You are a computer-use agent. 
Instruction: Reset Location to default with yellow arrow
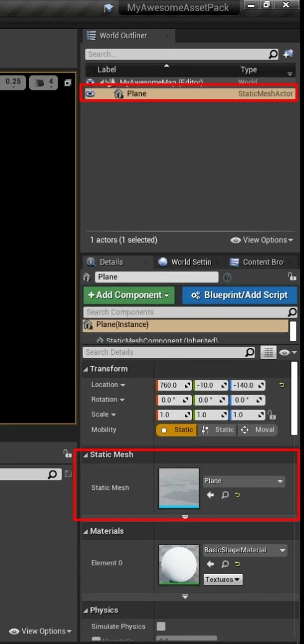point(282,385)
